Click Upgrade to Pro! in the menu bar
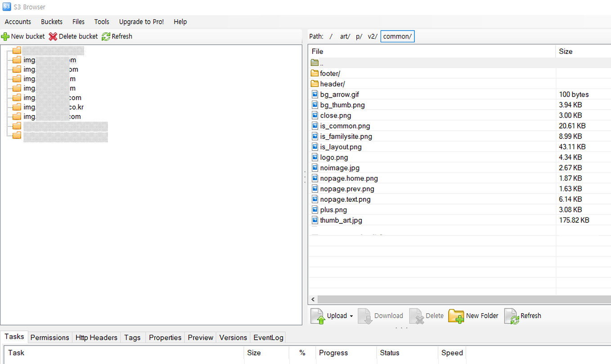Image resolution: width=611 pixels, height=364 pixels. point(141,22)
